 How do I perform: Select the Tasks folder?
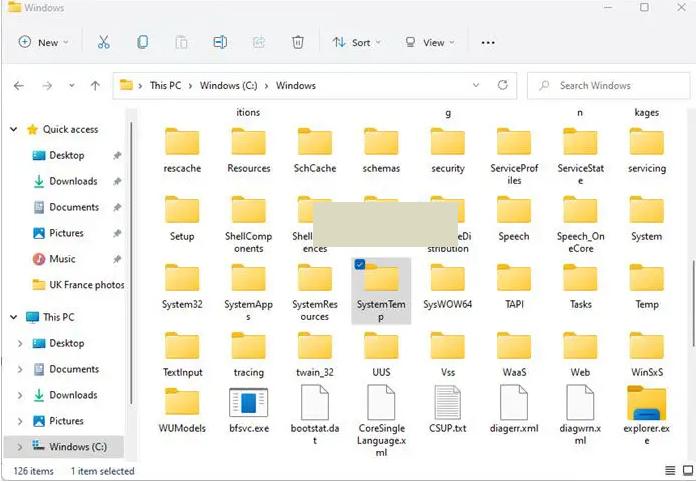580,287
